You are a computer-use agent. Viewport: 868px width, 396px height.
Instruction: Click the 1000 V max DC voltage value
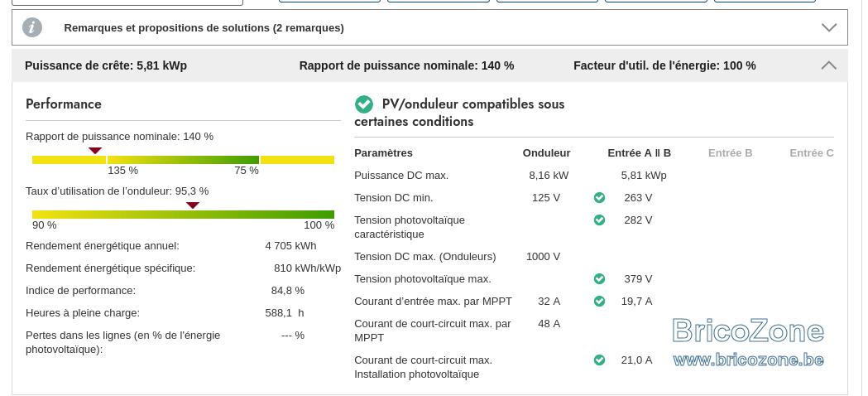pos(543,257)
